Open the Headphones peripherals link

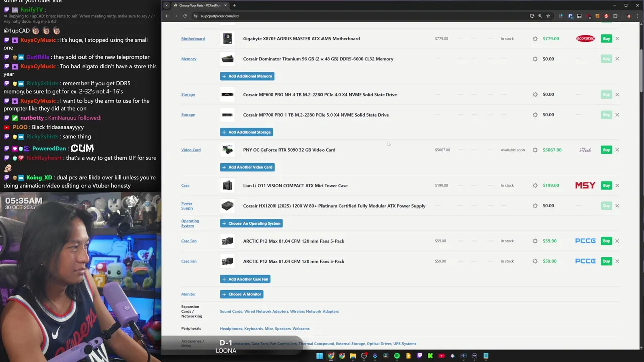(x=231, y=329)
